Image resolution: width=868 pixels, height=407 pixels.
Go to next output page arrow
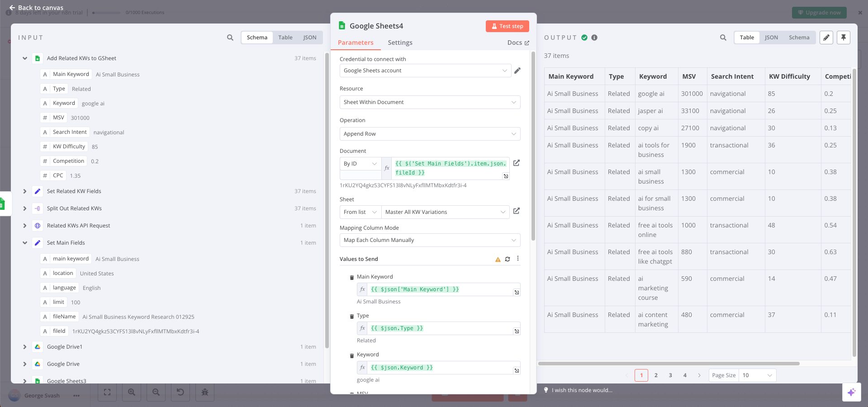(699, 375)
